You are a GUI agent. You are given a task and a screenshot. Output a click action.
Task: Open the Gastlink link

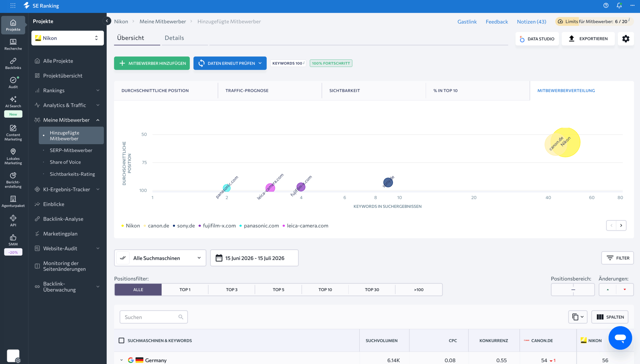(x=467, y=21)
